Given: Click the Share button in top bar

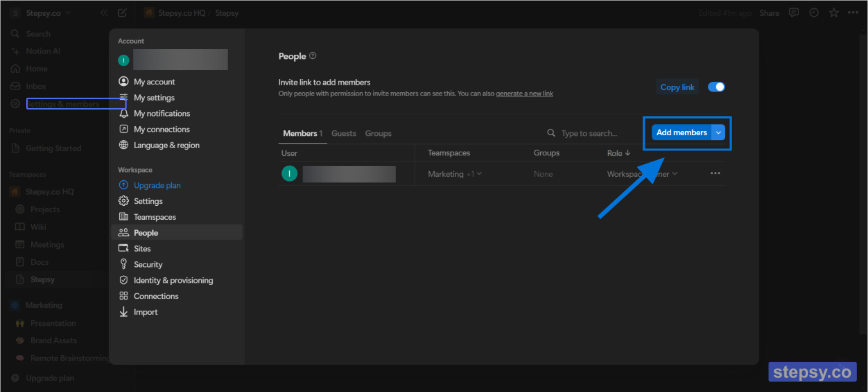Looking at the screenshot, I should (769, 13).
